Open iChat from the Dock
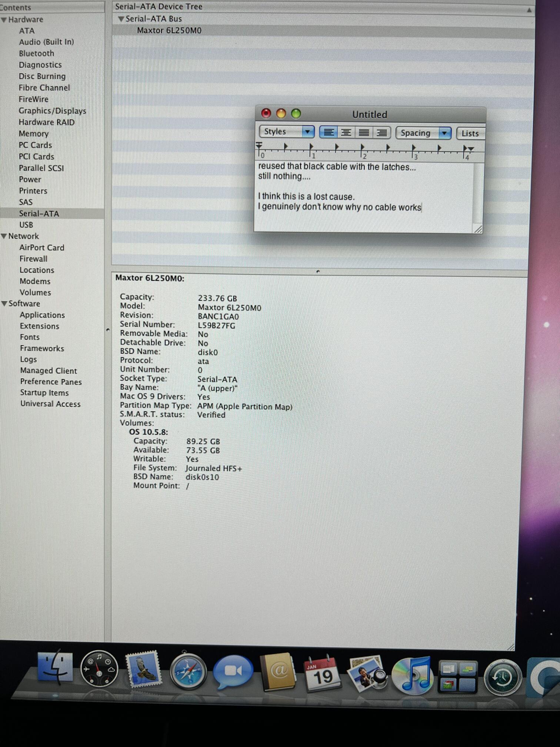 [x=233, y=671]
